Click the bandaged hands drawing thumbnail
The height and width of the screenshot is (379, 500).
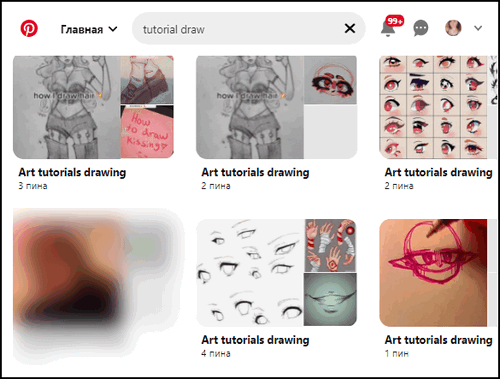point(330,245)
